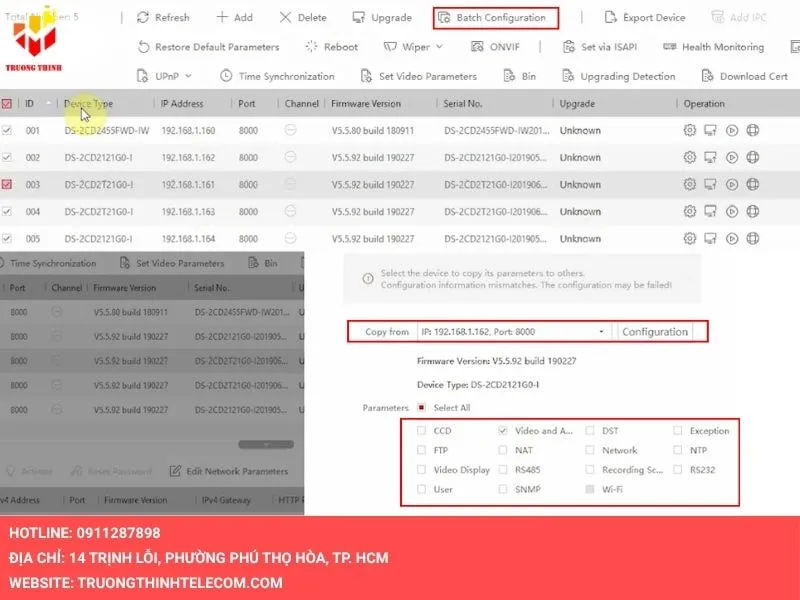800x600 pixels.
Task: Click the Firmware Version column header
Action: pyautogui.click(x=364, y=103)
